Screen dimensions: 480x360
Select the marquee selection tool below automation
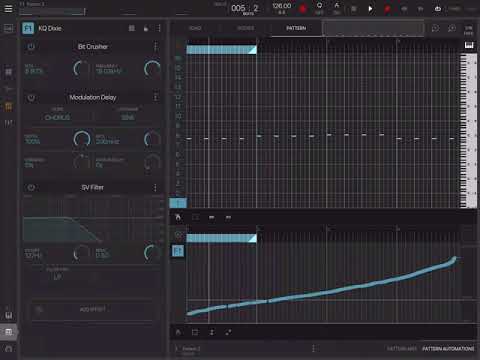[195, 332]
